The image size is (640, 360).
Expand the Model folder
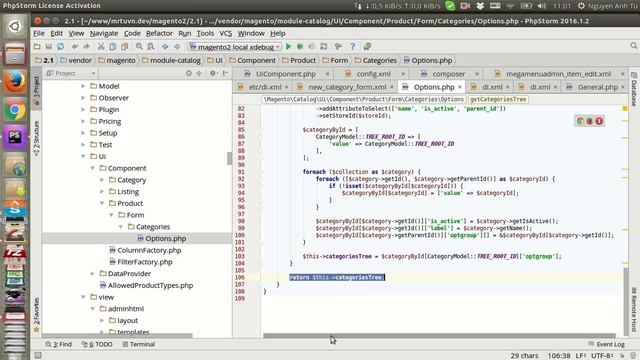click(x=83, y=86)
